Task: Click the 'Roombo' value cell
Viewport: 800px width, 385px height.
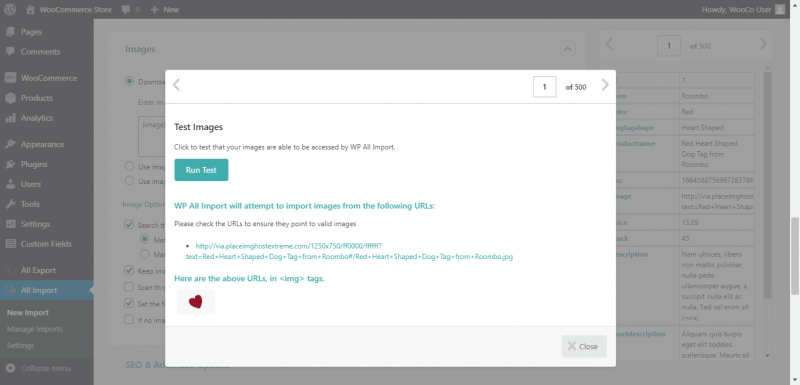Action: tap(717, 96)
